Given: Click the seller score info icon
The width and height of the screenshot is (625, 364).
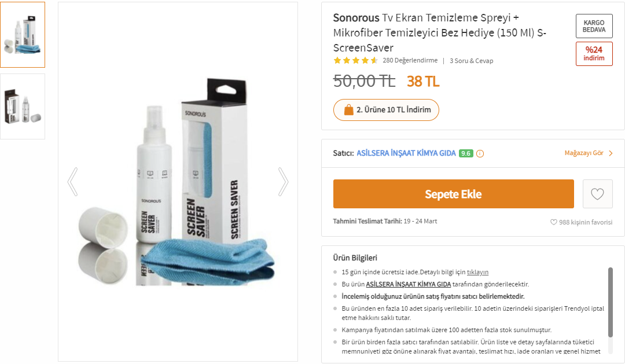Looking at the screenshot, I should (x=480, y=153).
